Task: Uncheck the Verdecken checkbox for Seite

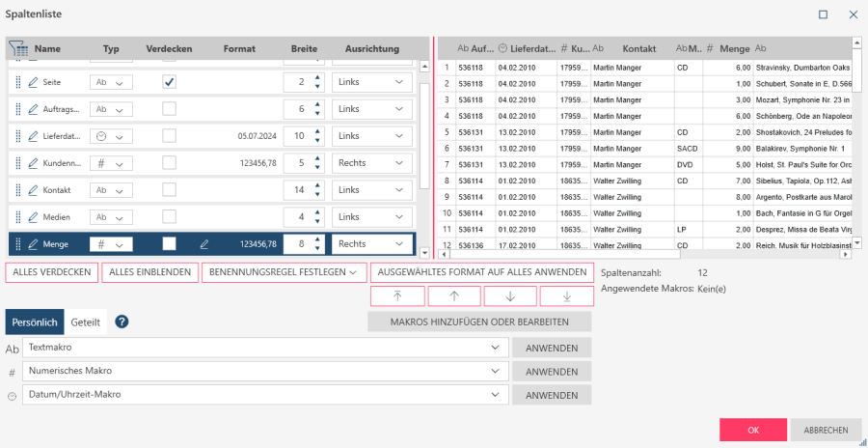Action: click(x=169, y=82)
